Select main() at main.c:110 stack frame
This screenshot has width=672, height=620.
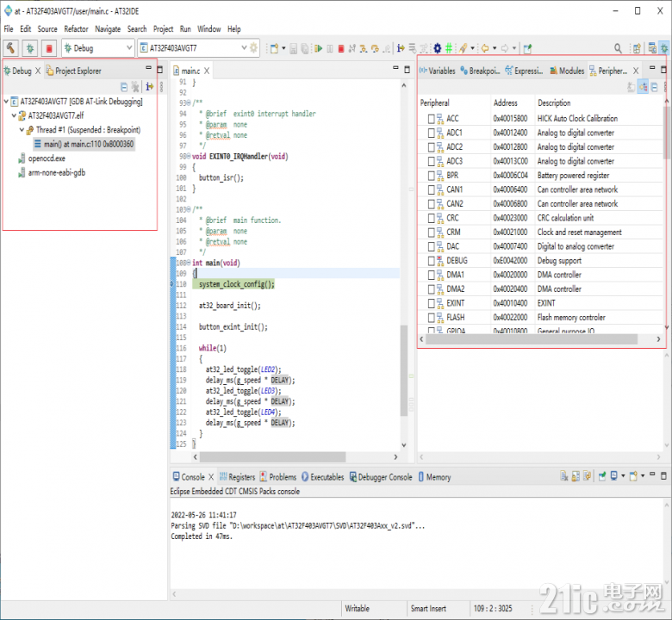[x=84, y=145]
